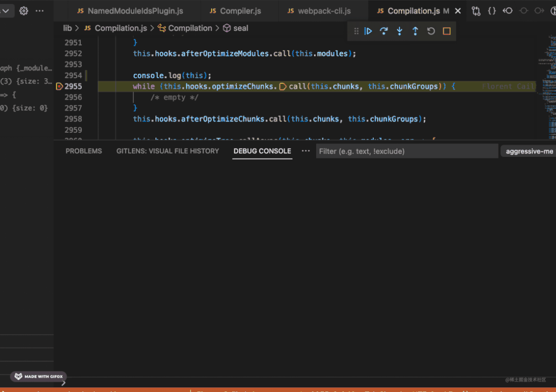
Task: Navigate back to previous change
Action: tap(508, 11)
